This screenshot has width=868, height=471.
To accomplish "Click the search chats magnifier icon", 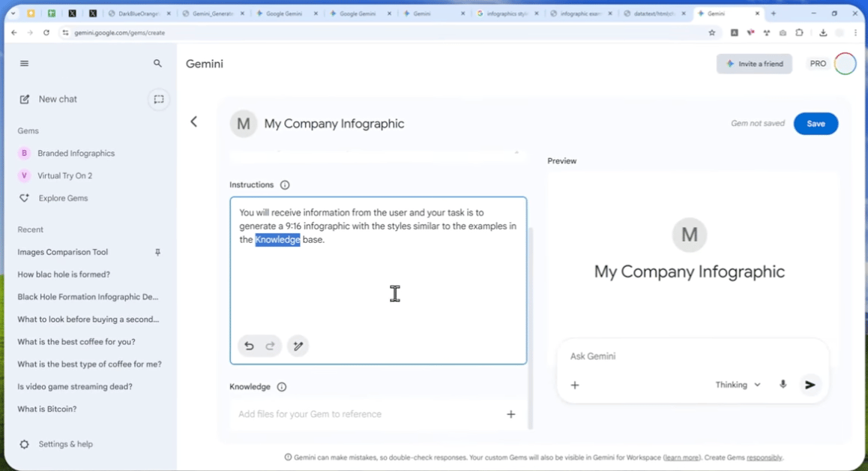I will 157,63.
